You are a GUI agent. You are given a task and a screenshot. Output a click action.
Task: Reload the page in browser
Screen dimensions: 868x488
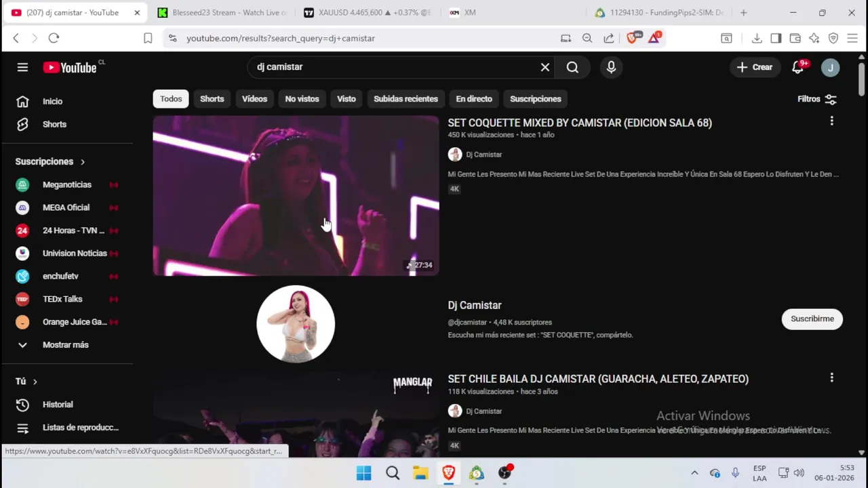(54, 38)
